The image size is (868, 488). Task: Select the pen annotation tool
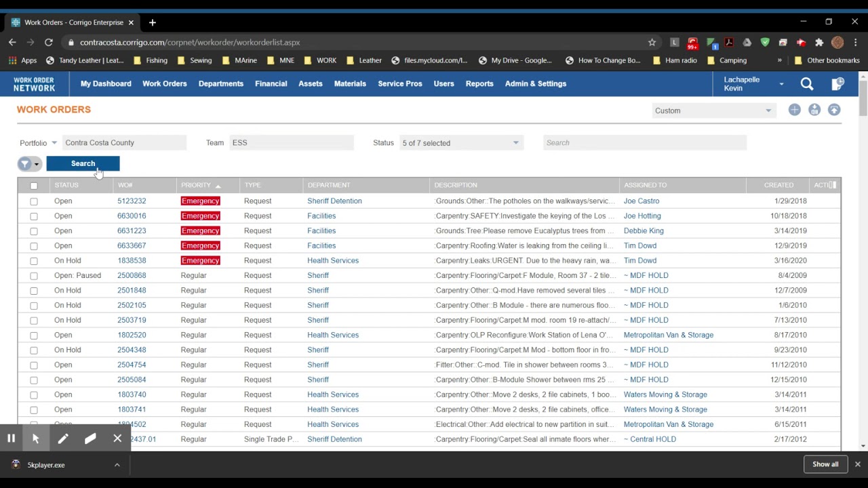pyautogui.click(x=63, y=439)
